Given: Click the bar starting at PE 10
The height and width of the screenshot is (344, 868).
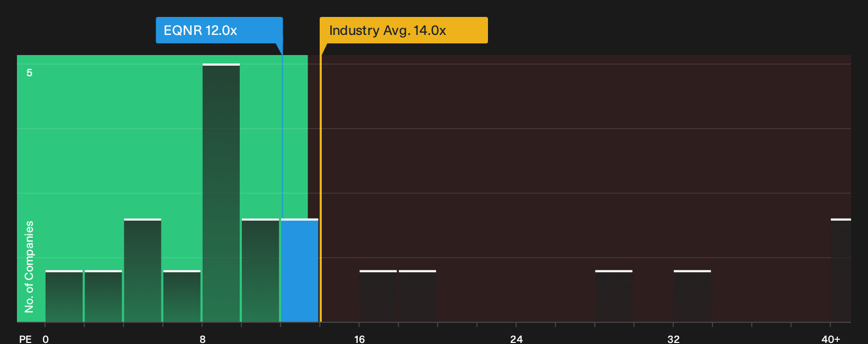Looking at the screenshot, I should 260,270.
